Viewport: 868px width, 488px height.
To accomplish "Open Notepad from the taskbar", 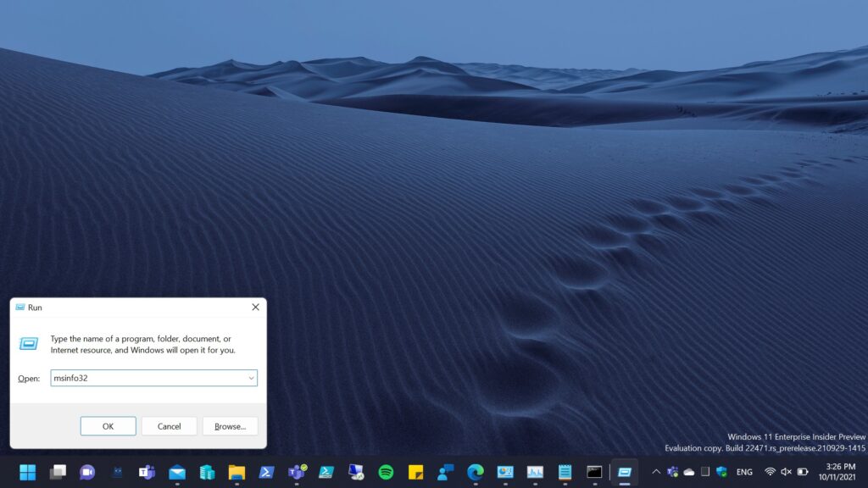I will click(565, 472).
